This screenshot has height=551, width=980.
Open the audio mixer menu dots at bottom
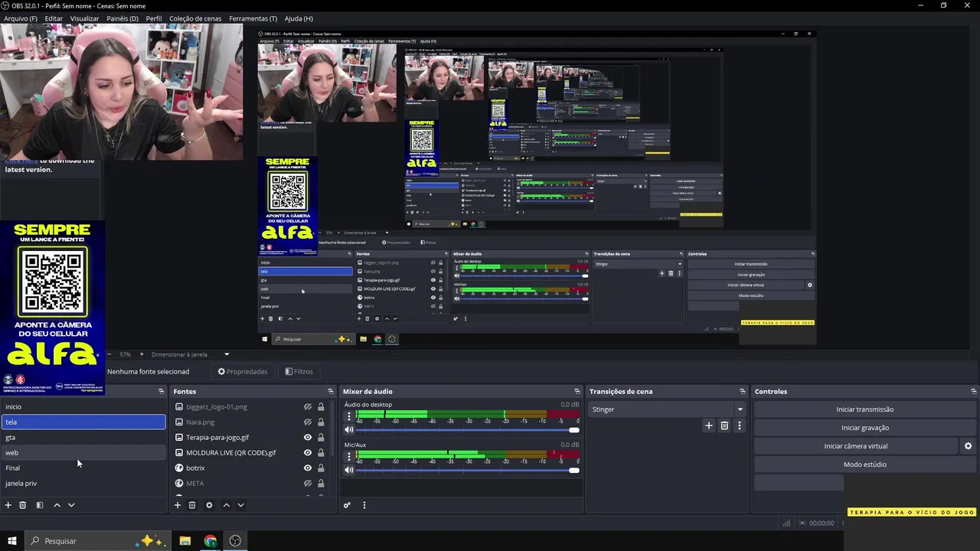(x=364, y=505)
